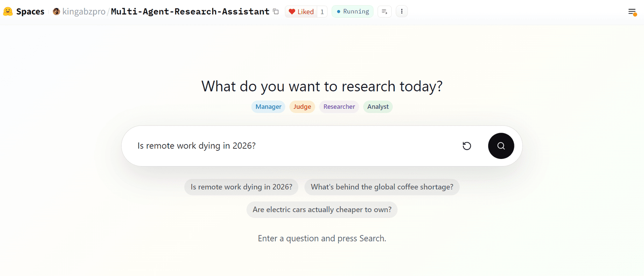Image resolution: width=644 pixels, height=276 pixels.
Task: Open the logs icon button
Action: (x=384, y=12)
